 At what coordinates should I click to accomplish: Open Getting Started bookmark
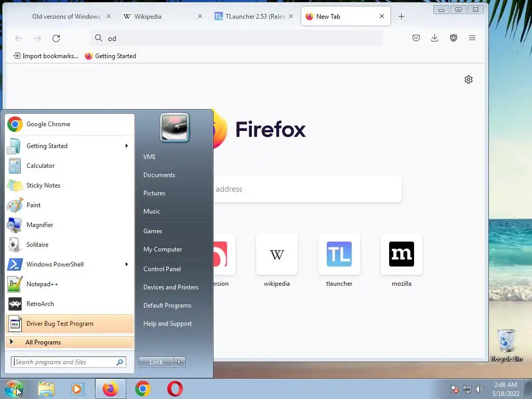pyautogui.click(x=111, y=56)
